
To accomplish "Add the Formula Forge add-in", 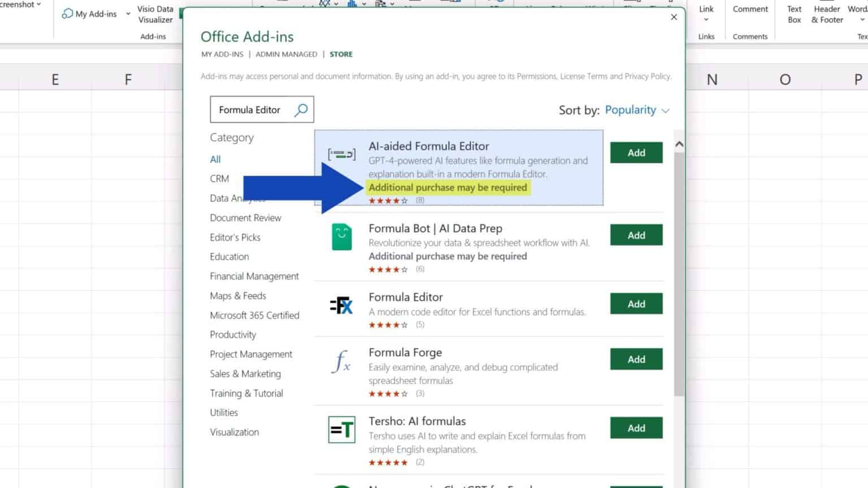I will (636, 359).
